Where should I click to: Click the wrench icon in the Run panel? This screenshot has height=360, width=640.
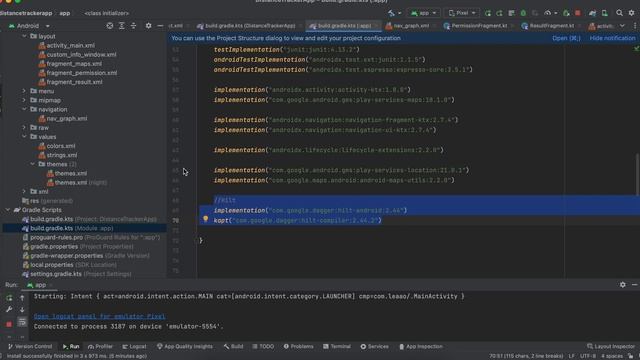coord(9,310)
